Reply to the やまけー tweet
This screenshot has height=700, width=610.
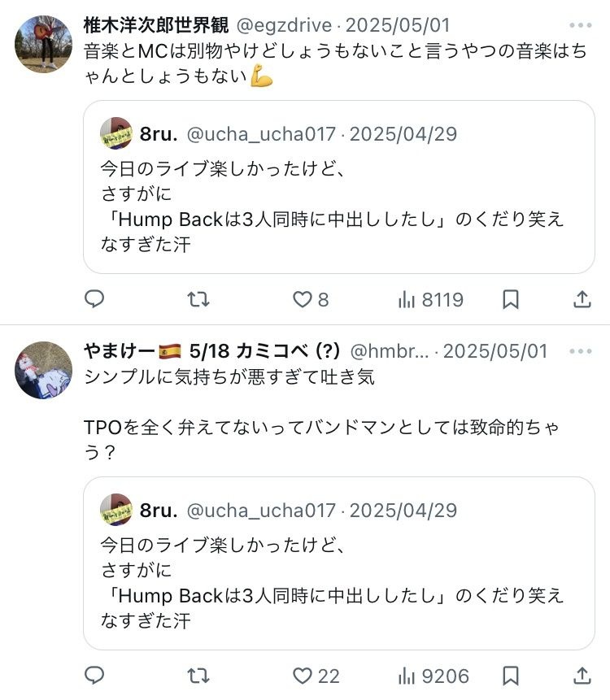(94, 676)
